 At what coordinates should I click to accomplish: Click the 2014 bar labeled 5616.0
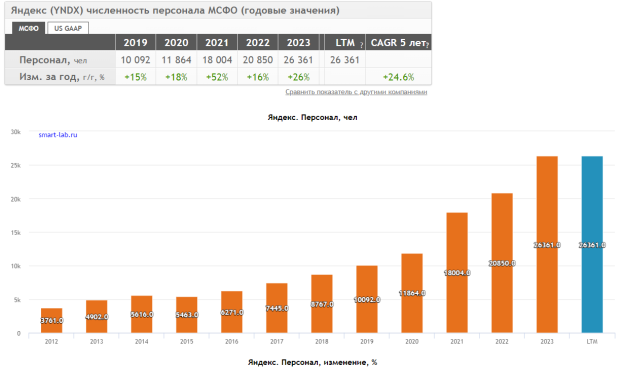(142, 314)
